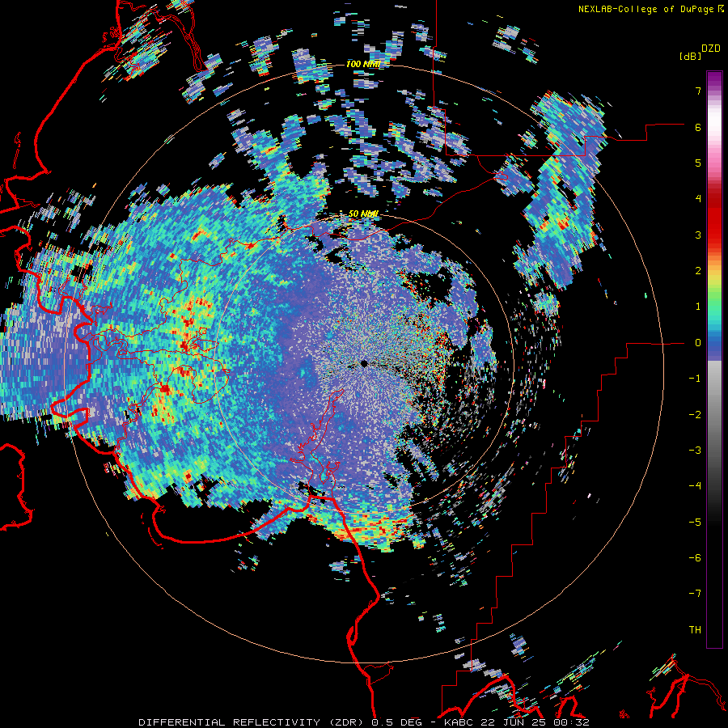Click the 00:32 time stamp

(573, 722)
